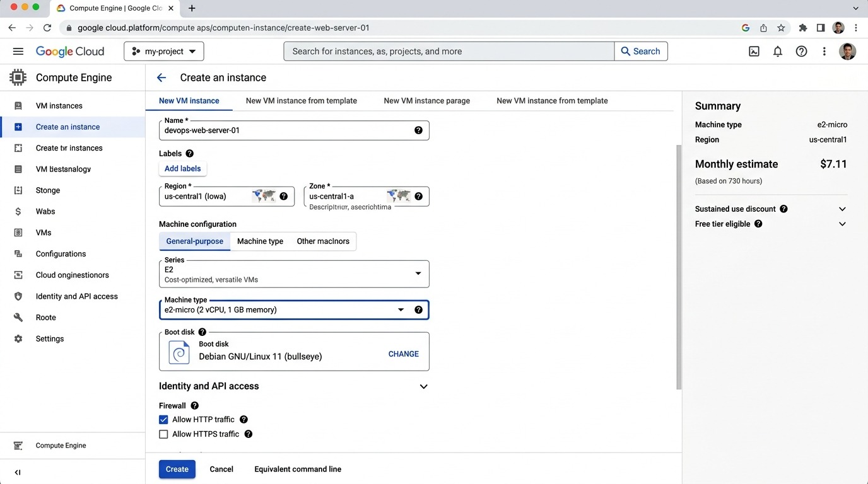This screenshot has width=868, height=484.
Task: Open the help question mark in header
Action: (801, 52)
